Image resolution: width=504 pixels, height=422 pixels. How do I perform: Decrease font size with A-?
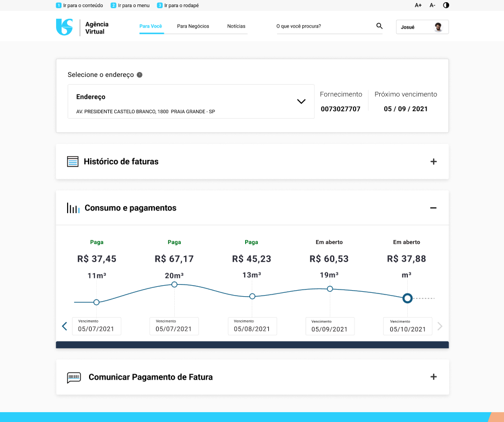point(432,5)
